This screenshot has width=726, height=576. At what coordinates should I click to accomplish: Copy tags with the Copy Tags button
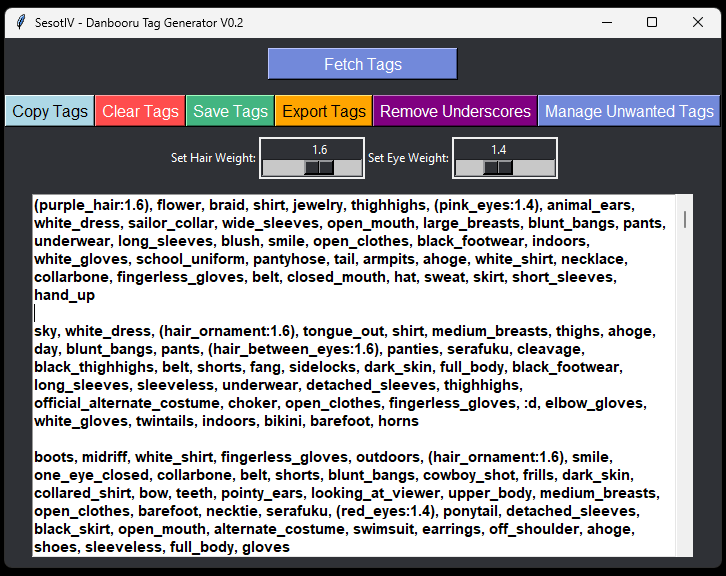(50, 111)
